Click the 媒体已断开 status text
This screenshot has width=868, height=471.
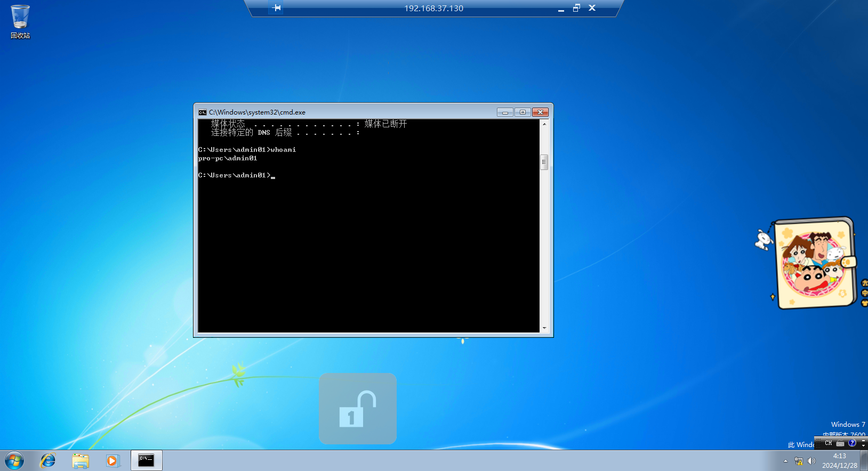point(385,124)
